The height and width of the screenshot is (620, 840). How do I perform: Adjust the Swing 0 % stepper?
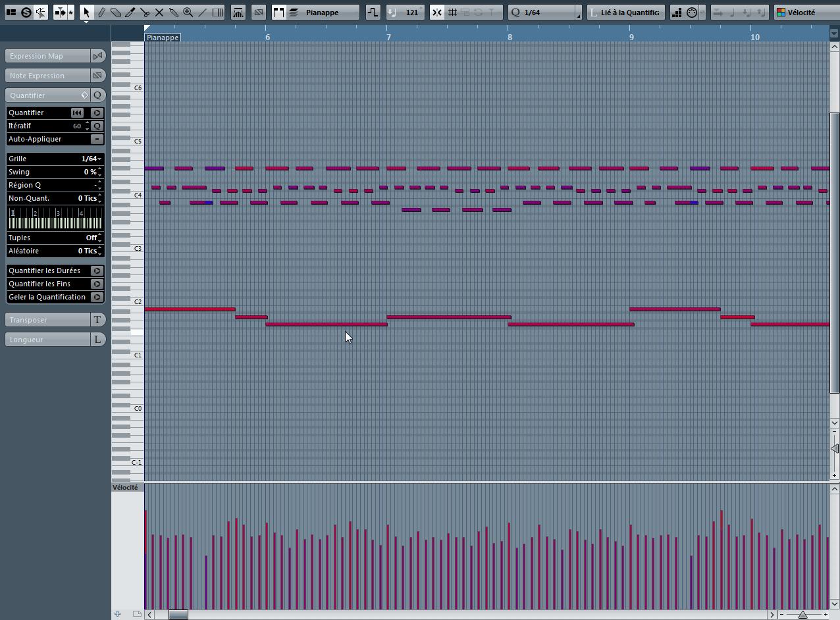99,172
